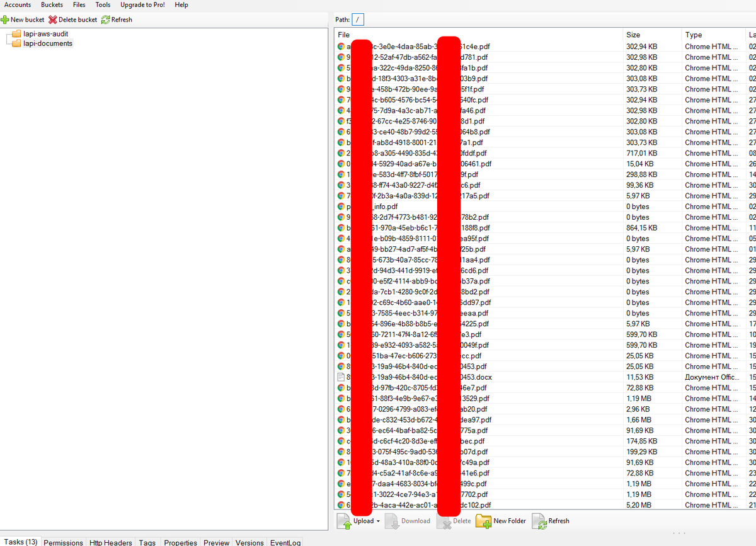756x546 pixels.
Task: Click Chrome icon of the 15,04 KB file
Action: pyautogui.click(x=341, y=164)
